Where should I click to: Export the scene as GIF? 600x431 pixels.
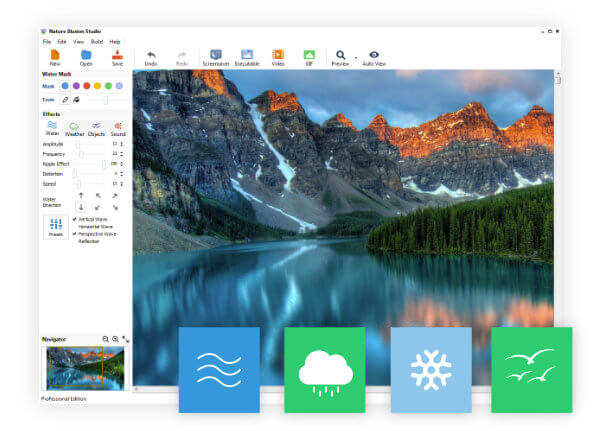point(309,55)
